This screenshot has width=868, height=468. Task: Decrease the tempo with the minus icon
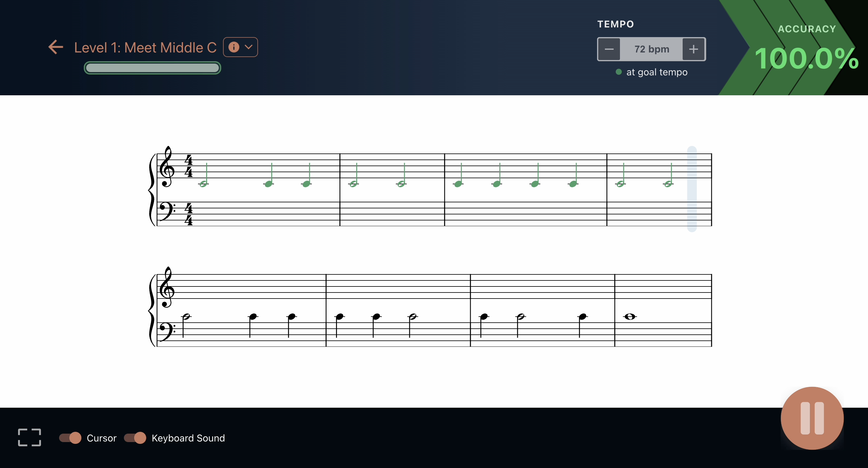coord(609,49)
